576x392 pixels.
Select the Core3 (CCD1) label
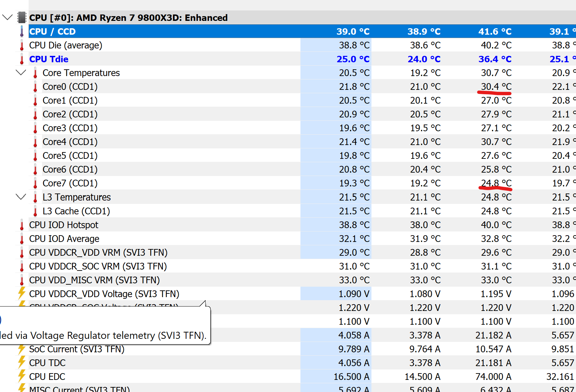[70, 128]
